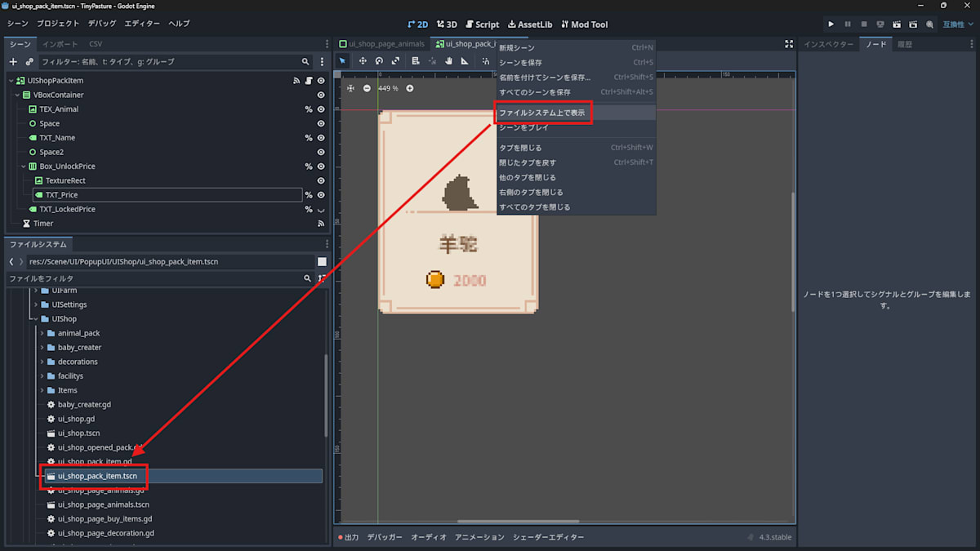
Task: Select 他のタブを閉じる in the context menu
Action: [x=577, y=177]
